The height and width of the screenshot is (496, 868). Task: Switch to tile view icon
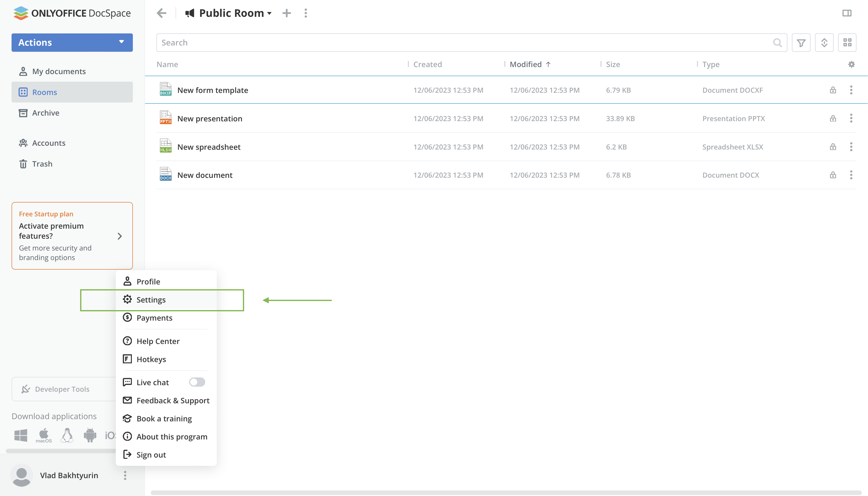pos(847,42)
